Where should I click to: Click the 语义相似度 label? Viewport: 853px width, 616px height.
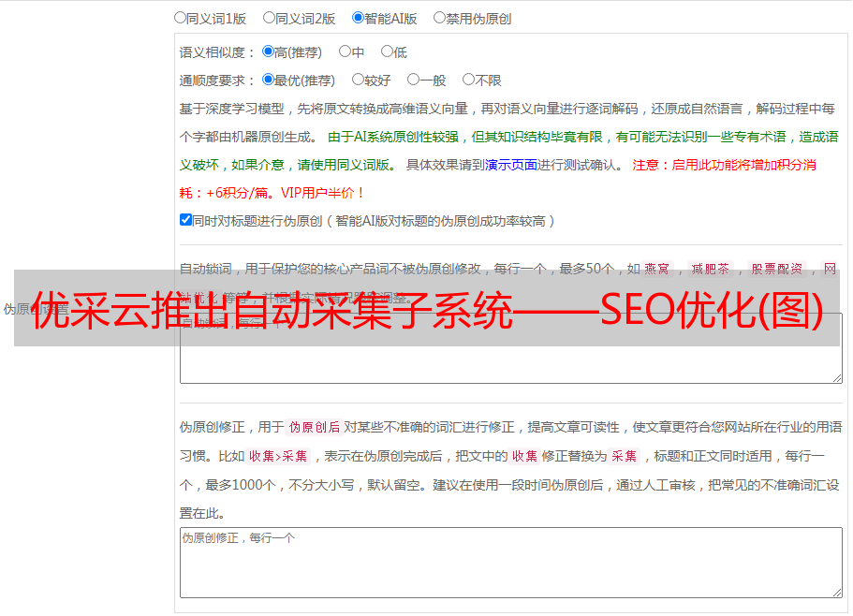point(216,52)
